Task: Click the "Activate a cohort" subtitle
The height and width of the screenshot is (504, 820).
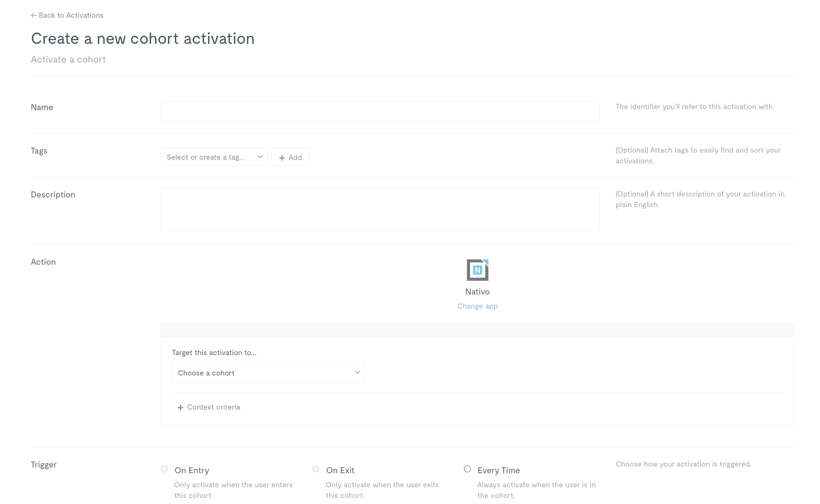Action: tap(68, 60)
